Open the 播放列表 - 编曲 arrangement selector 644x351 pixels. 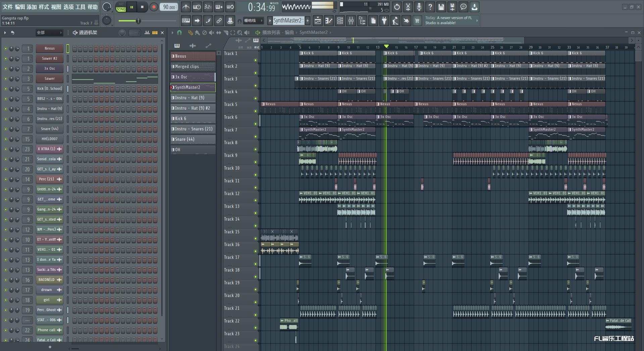(278, 33)
